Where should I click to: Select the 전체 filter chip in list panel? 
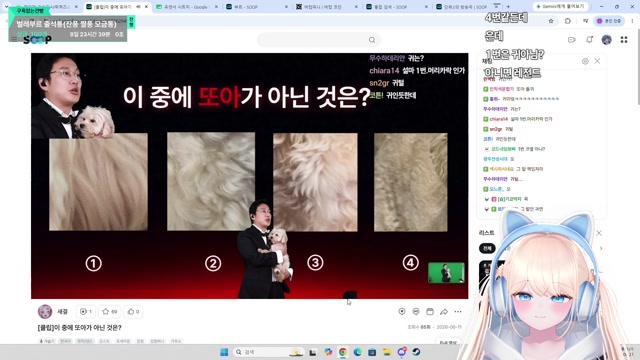[x=487, y=248]
